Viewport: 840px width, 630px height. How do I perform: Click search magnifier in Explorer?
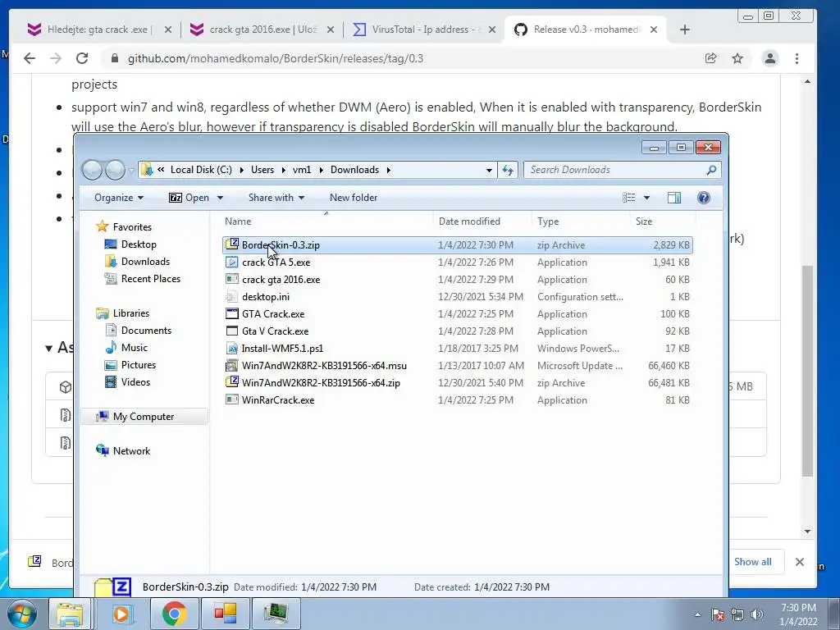711,170
